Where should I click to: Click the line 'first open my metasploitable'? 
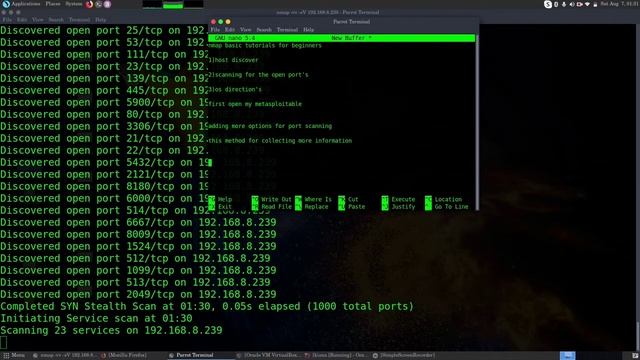256,104
